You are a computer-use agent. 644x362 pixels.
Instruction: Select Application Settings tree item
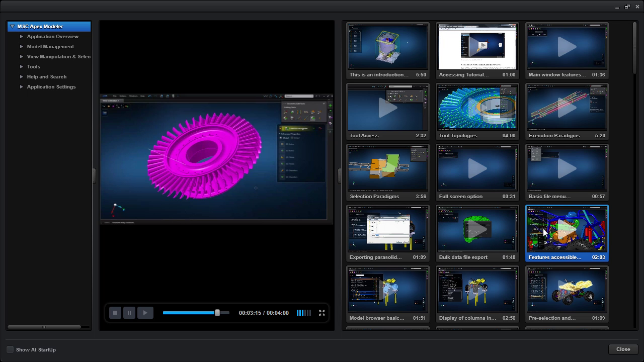click(51, 87)
